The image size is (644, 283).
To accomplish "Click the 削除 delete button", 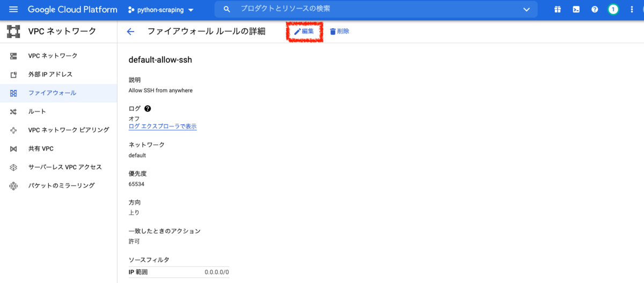I will 339,32.
